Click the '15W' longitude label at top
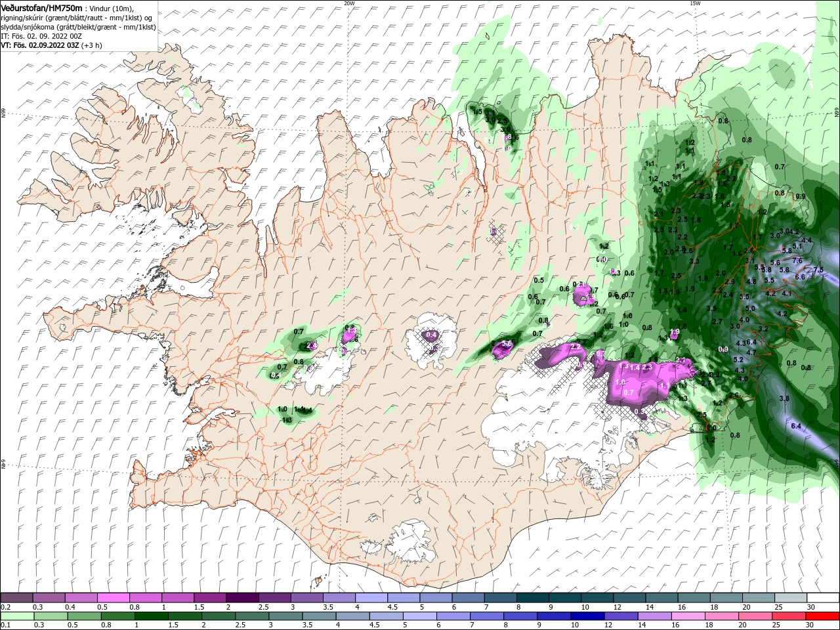This screenshot has width=840, height=630. coord(695,3)
